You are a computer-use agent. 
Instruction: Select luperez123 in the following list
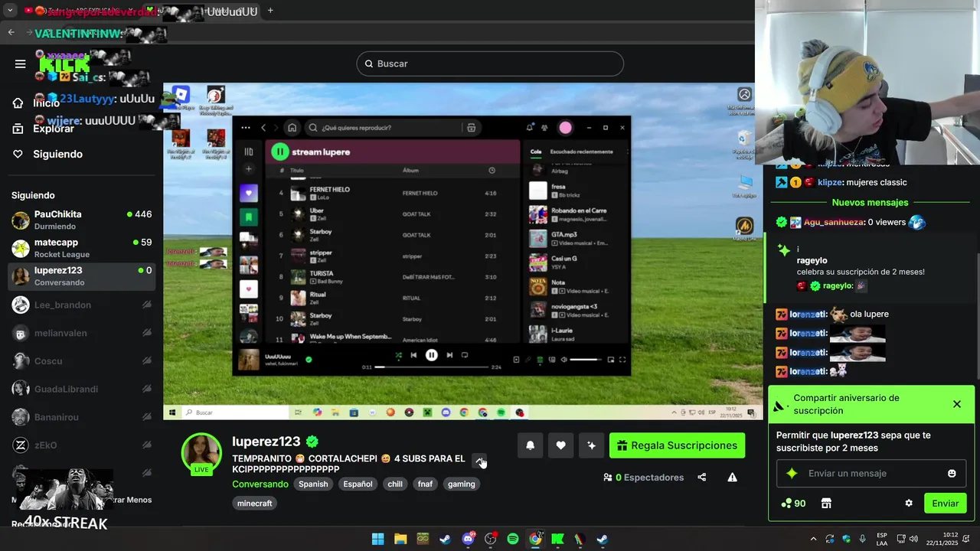(x=81, y=276)
